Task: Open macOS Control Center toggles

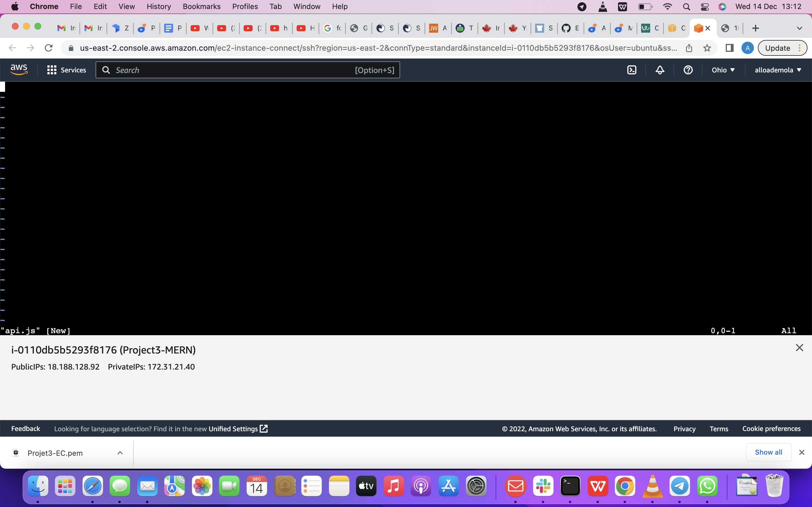Action: coord(705,7)
